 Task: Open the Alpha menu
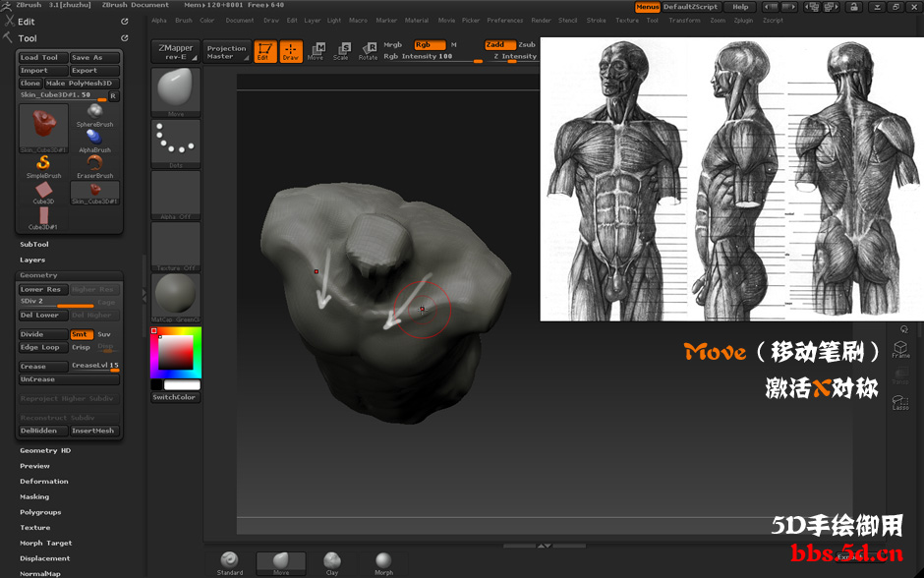pos(159,21)
